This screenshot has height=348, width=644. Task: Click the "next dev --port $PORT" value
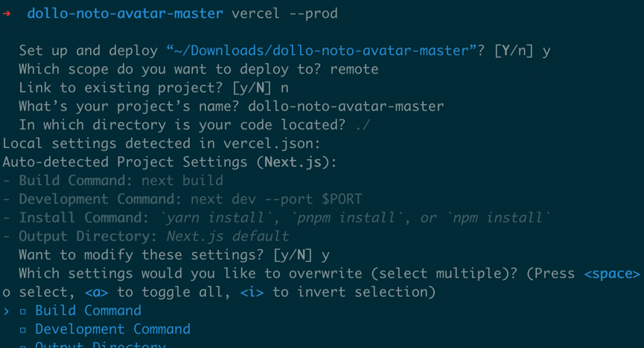point(276,199)
